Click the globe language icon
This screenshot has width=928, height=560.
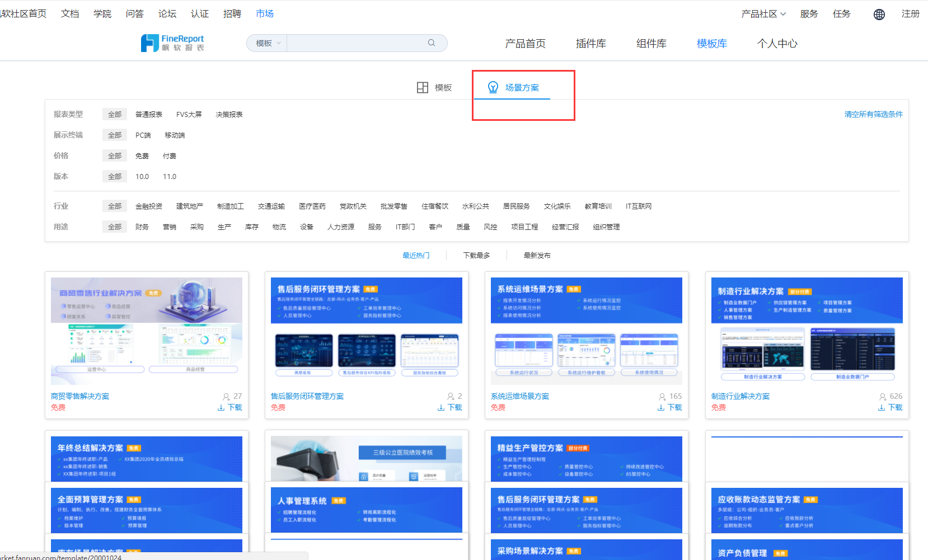pos(879,15)
